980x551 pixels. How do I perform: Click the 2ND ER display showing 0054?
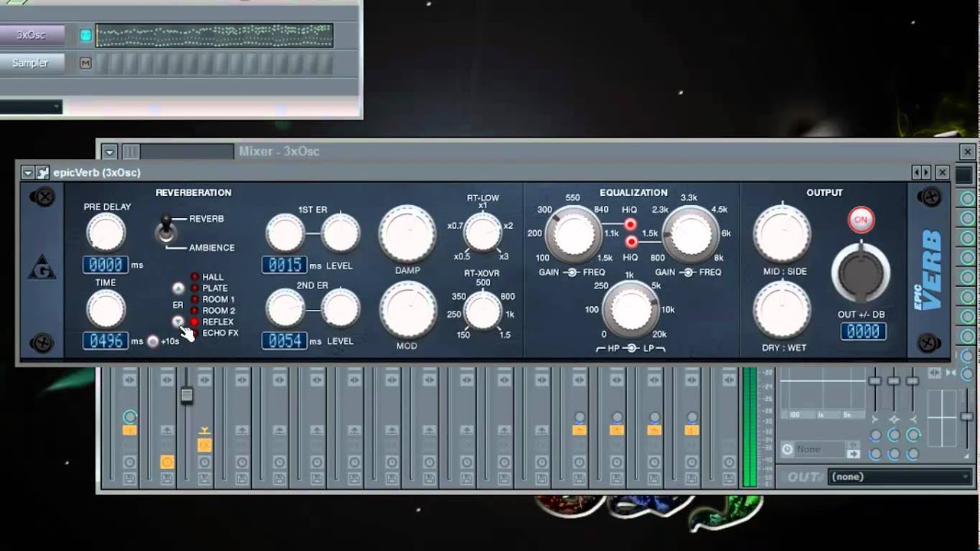(285, 341)
